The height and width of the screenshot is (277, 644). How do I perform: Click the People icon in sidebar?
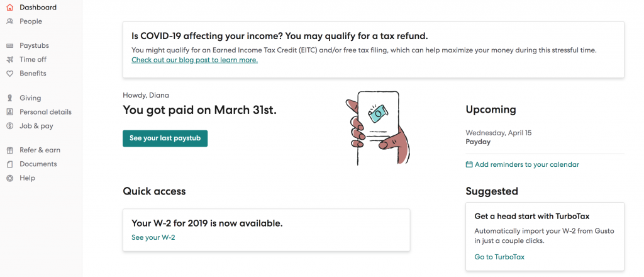(x=10, y=21)
